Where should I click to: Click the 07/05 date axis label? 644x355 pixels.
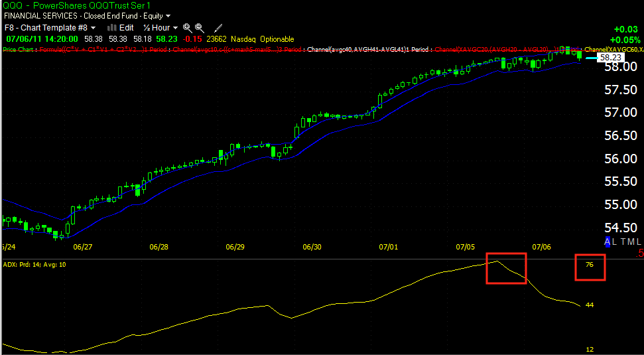click(465, 248)
